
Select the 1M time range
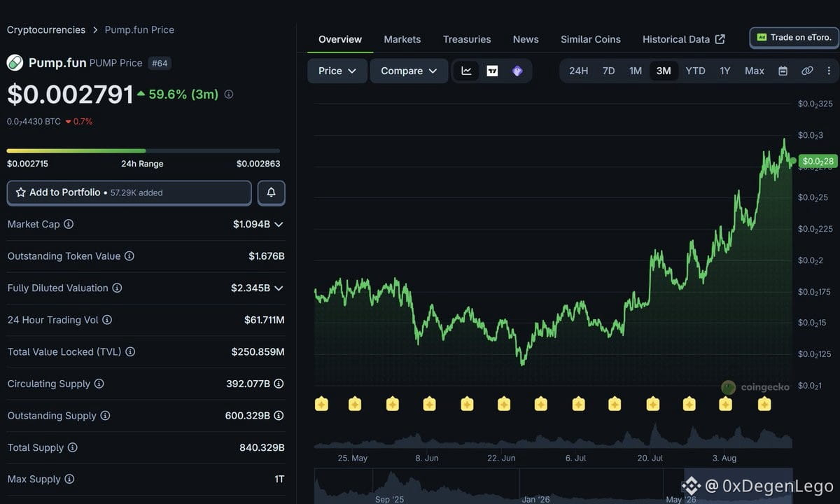pyautogui.click(x=635, y=71)
